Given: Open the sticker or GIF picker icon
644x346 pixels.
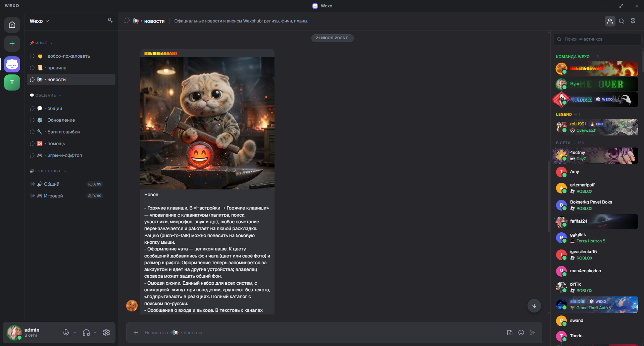Looking at the screenshot, I should tap(510, 333).
